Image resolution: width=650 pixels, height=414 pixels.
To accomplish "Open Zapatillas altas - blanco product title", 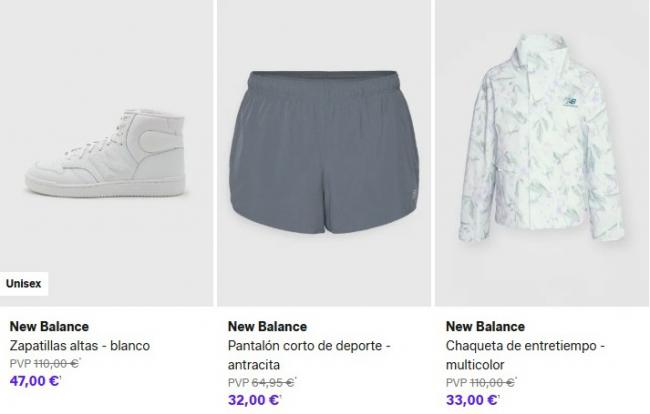I will [80, 346].
